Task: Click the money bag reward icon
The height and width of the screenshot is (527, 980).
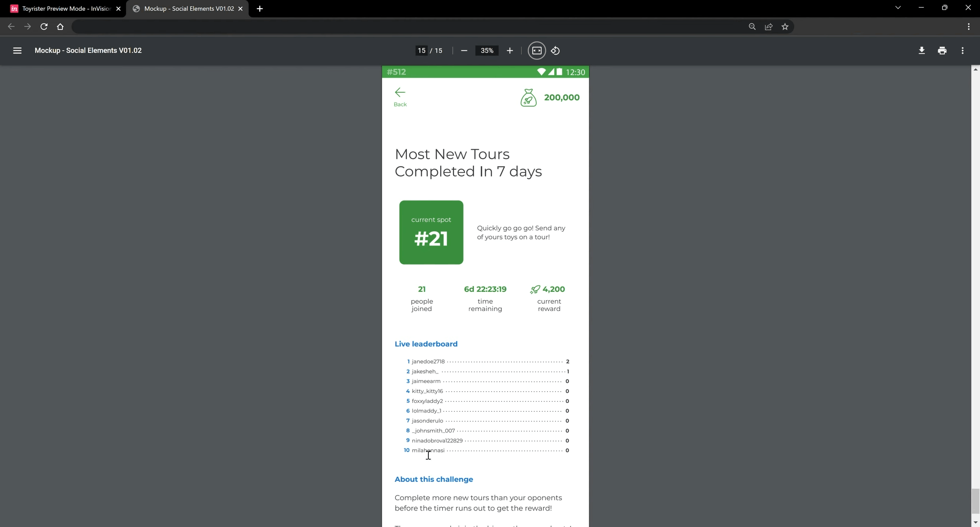Action: pos(528,97)
